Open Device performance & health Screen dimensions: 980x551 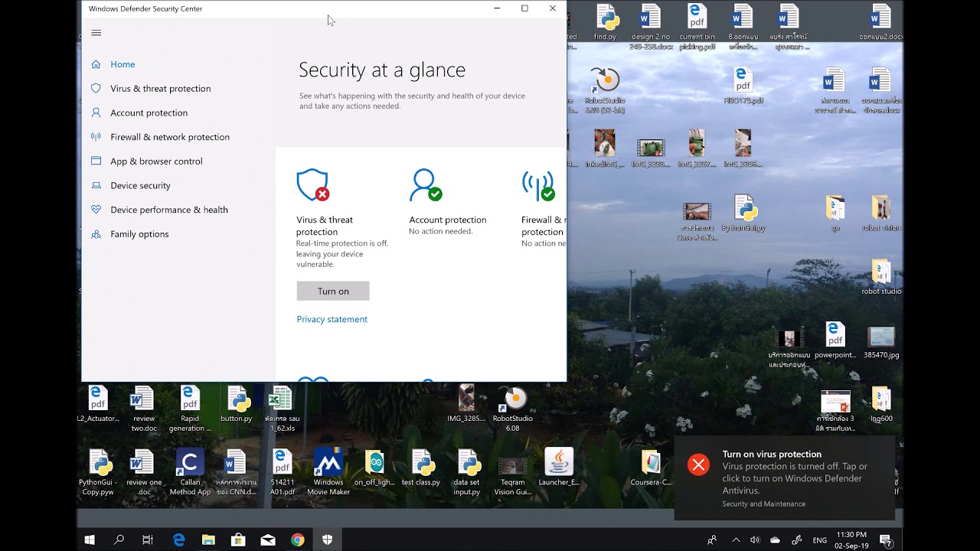(x=169, y=210)
